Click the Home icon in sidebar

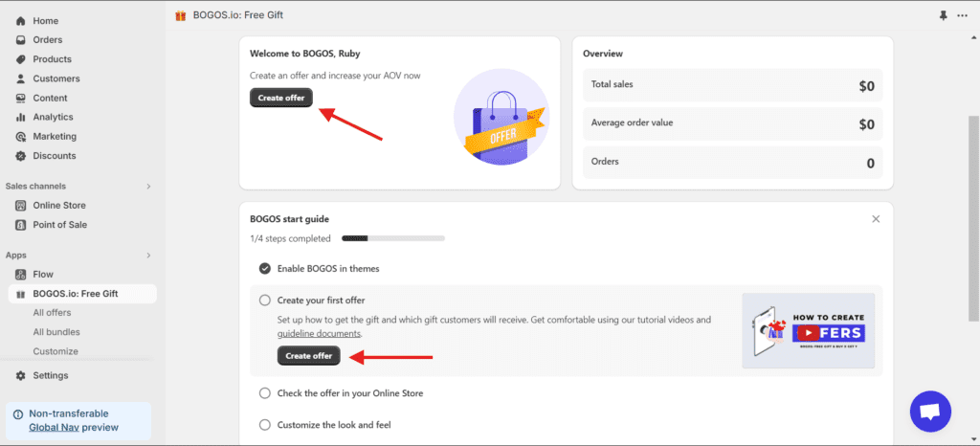coord(21,21)
